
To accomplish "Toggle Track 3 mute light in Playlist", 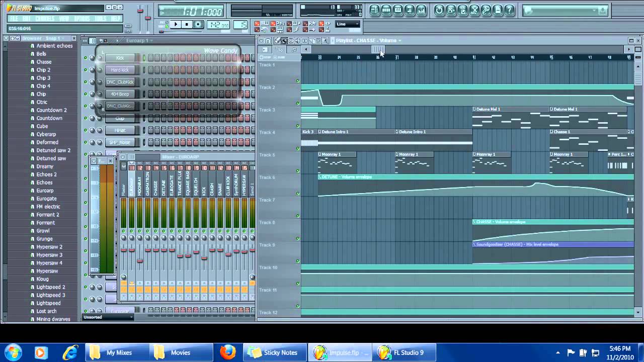I will 298,126.
